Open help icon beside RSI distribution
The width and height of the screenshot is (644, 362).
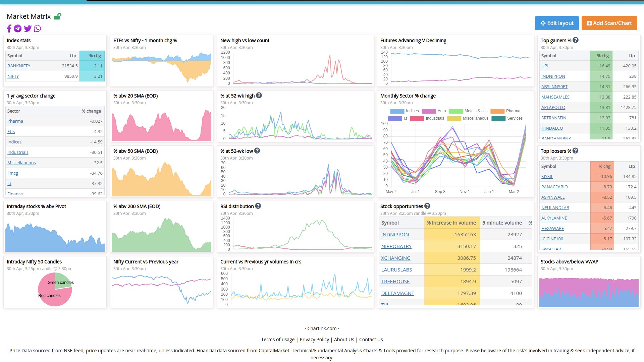click(x=258, y=206)
